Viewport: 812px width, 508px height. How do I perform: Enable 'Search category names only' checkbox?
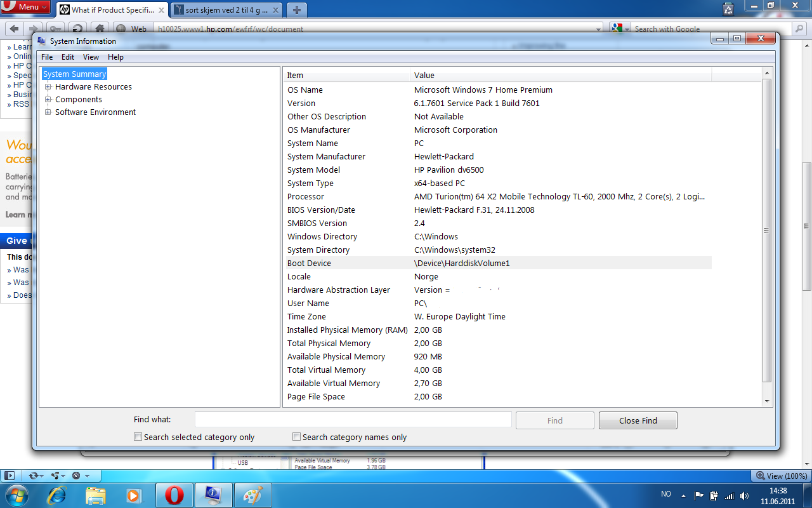296,437
